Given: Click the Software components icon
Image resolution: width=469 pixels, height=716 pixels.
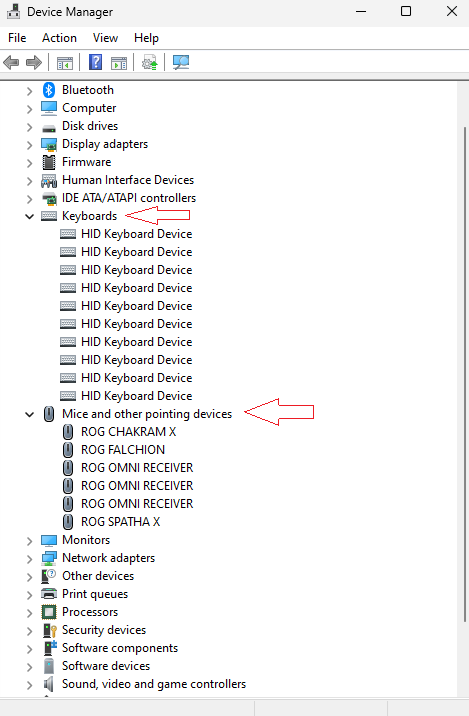Looking at the screenshot, I should [x=49, y=648].
